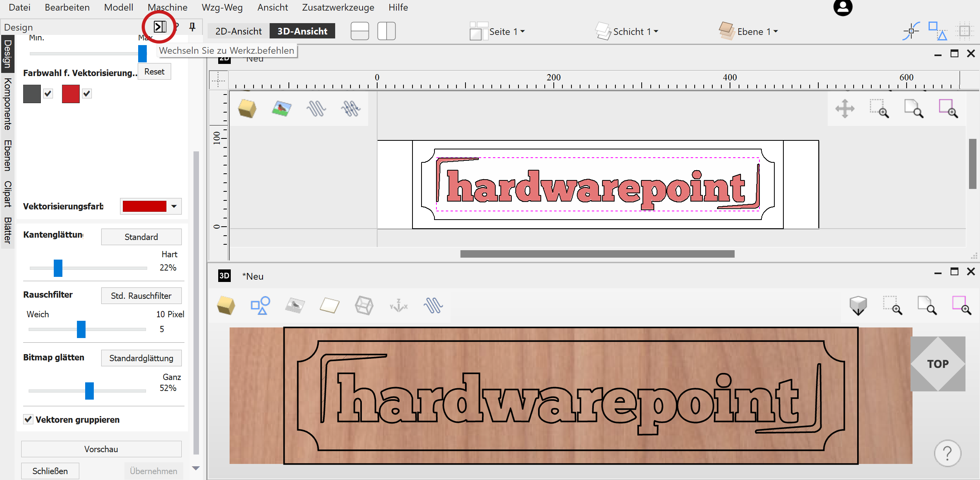Open the Zusatzwerkzeuge menu
The width and height of the screenshot is (980, 480).
338,7
